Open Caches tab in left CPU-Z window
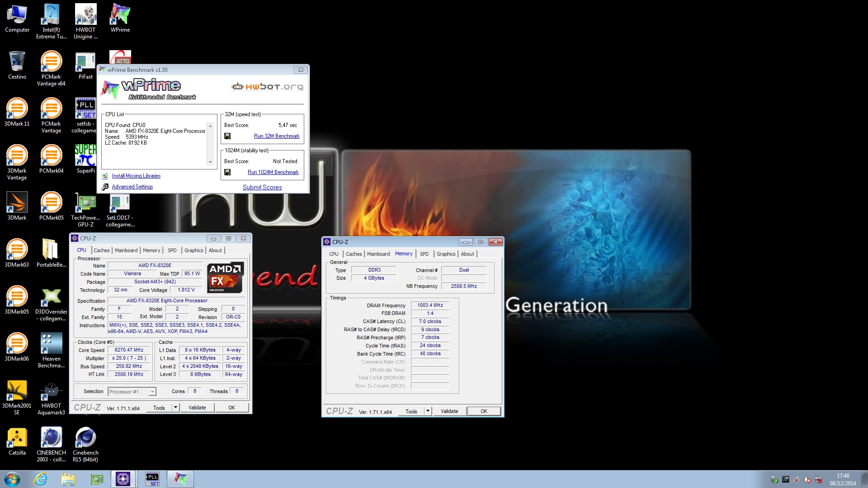The height and width of the screenshot is (488, 868). [x=101, y=250]
